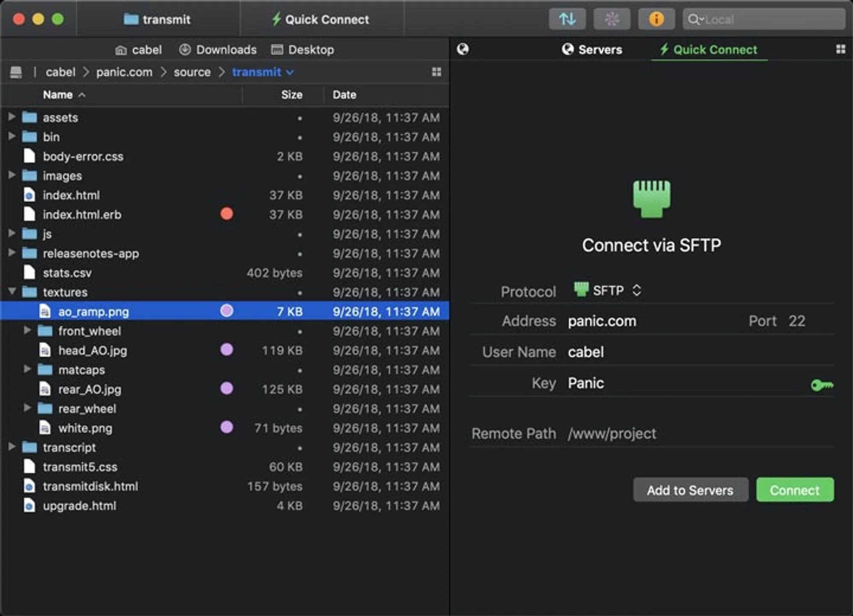Screen dimensions: 853x616
Task: Click the purple color label next to head_AO.jpg
Action: point(226,350)
